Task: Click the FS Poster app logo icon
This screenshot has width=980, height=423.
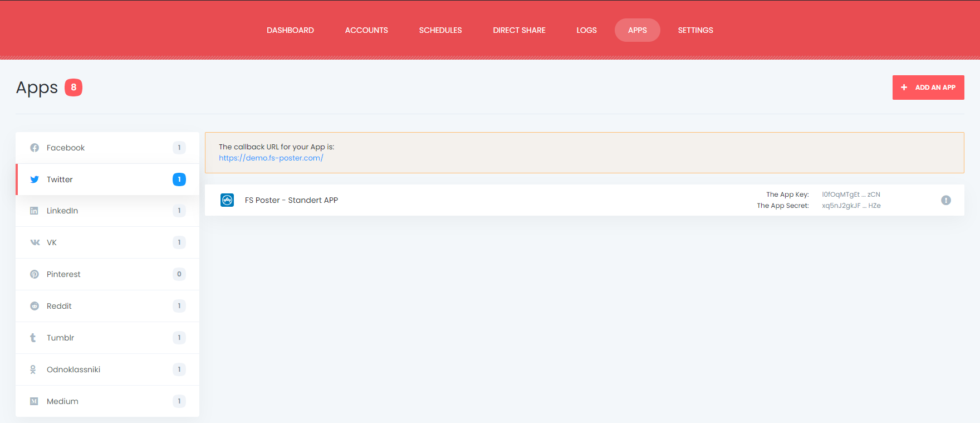Action: coord(227,200)
